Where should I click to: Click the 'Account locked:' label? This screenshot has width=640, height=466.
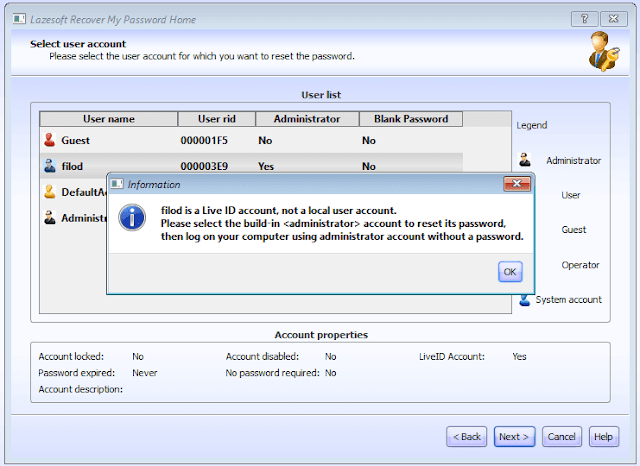71,357
